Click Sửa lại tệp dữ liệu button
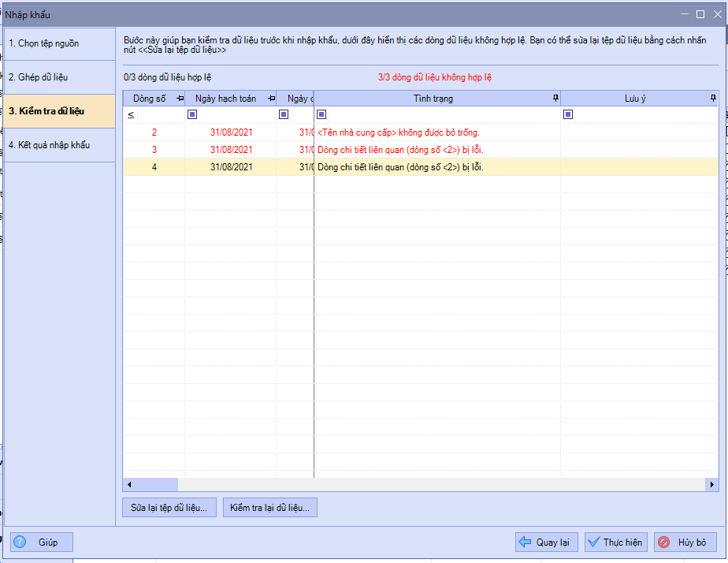Image resolution: width=728 pixels, height=563 pixels. coord(169,508)
